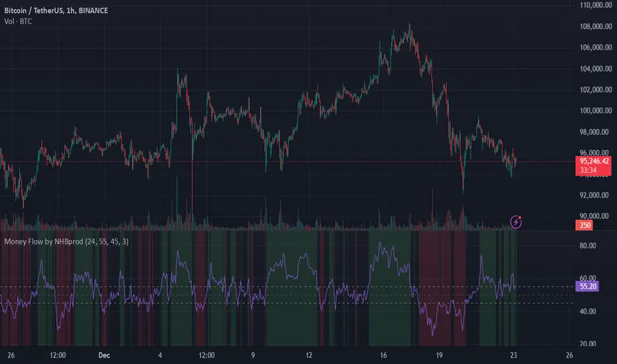Click the 4 date label on time axis
617x364 pixels.
click(x=160, y=355)
